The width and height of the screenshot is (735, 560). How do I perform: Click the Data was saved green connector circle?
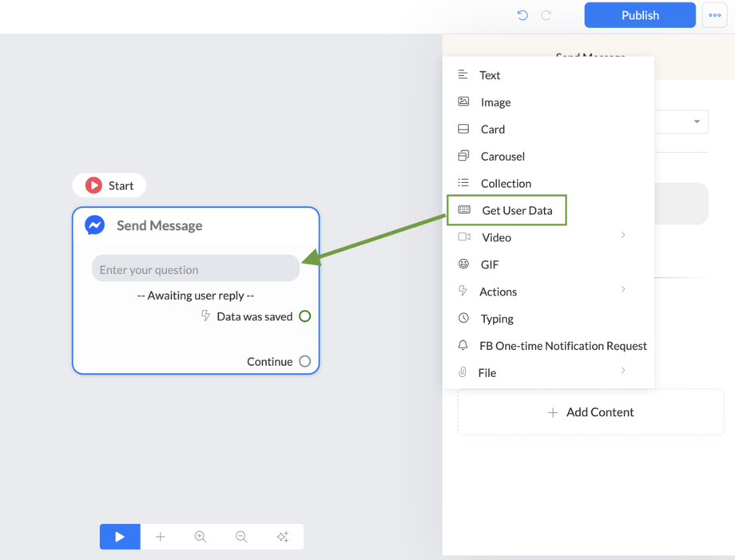(304, 316)
